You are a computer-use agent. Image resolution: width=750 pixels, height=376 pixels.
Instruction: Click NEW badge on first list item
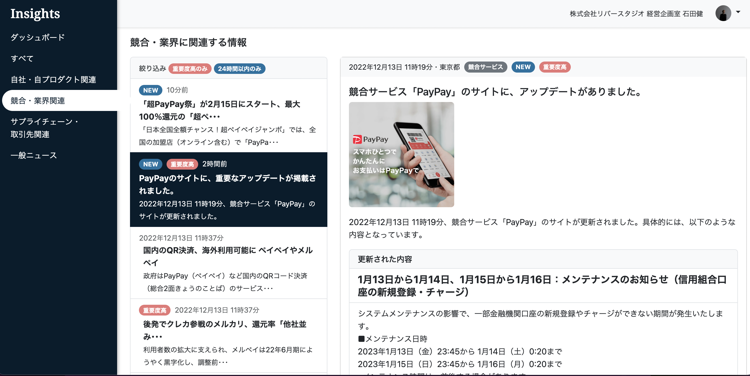click(x=151, y=90)
